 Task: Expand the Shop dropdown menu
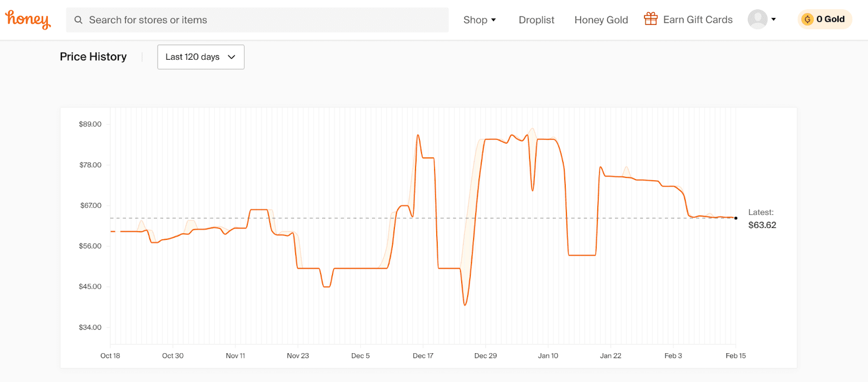[480, 20]
